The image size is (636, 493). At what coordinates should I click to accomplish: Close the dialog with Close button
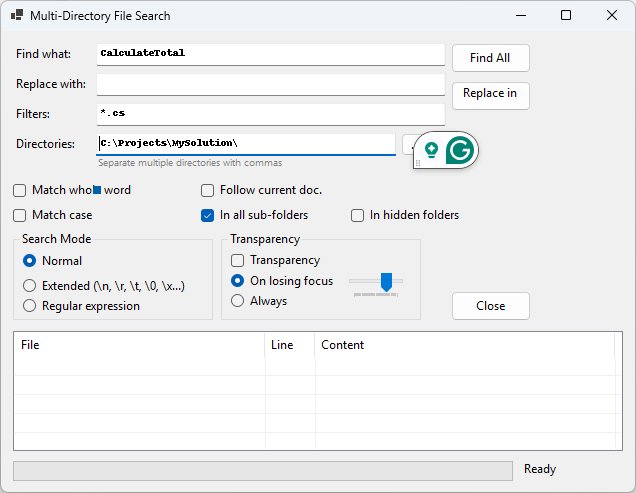490,306
